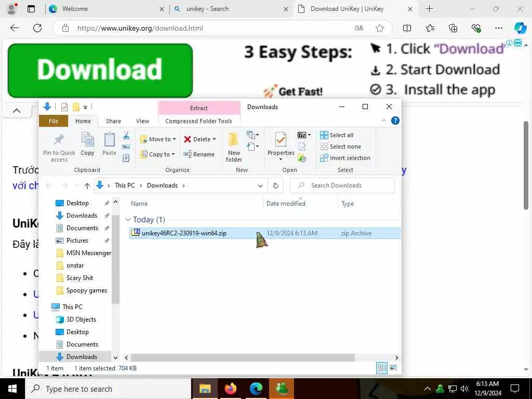Open Compressed Folder Tools tab
The height and width of the screenshot is (399, 532).
tap(199, 121)
